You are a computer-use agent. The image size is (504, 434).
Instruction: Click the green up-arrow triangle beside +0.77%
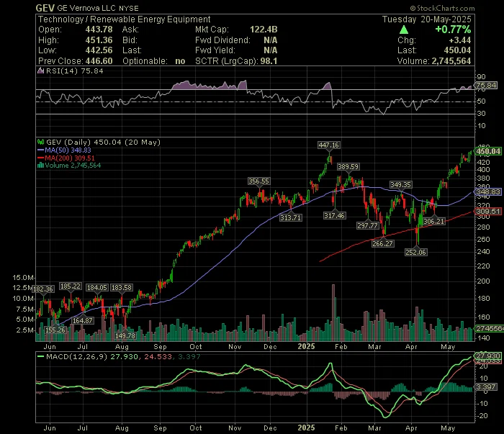[x=404, y=30]
